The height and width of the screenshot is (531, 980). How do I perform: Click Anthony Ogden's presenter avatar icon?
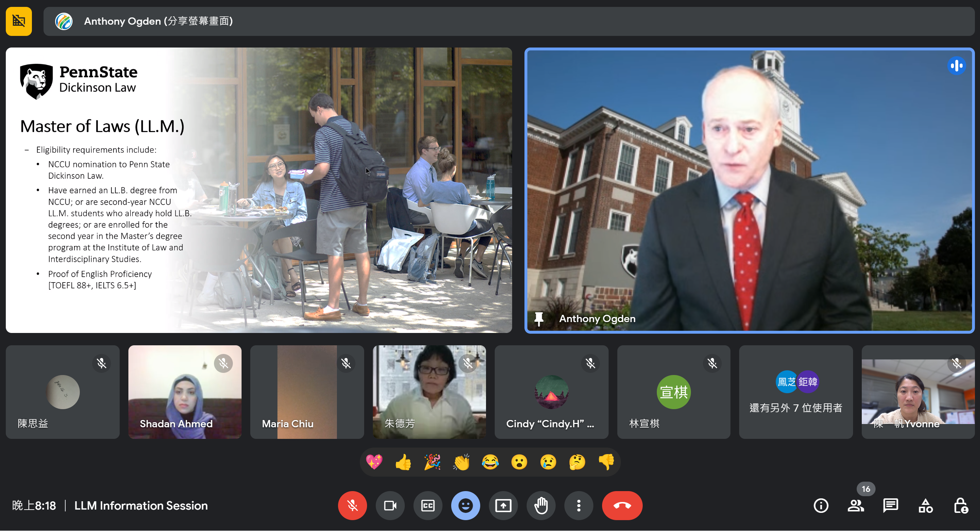tap(63, 21)
